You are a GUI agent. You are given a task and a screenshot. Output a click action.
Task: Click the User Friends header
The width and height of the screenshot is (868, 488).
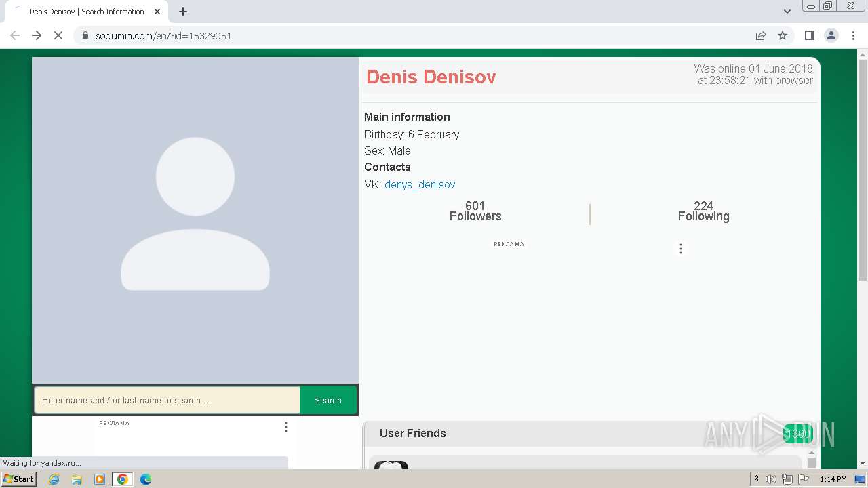(x=412, y=433)
